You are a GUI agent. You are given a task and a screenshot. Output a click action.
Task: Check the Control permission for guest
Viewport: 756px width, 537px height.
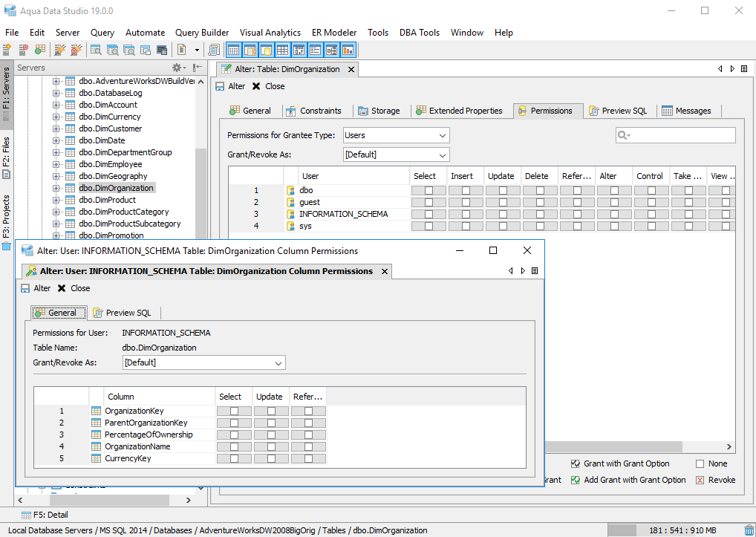pos(651,203)
